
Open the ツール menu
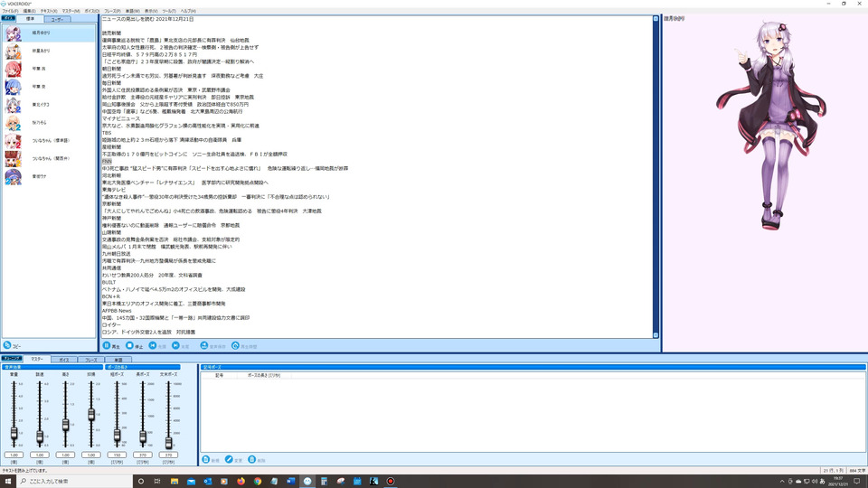click(x=169, y=11)
